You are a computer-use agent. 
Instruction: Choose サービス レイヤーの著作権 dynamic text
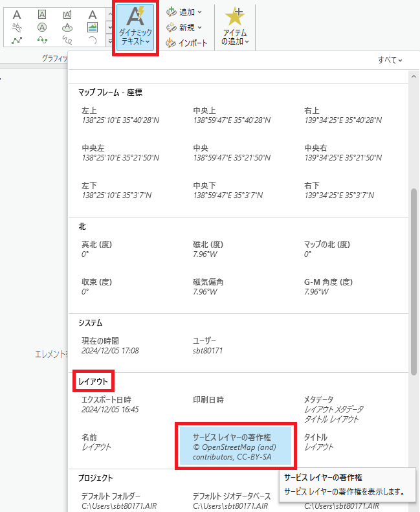click(x=236, y=447)
